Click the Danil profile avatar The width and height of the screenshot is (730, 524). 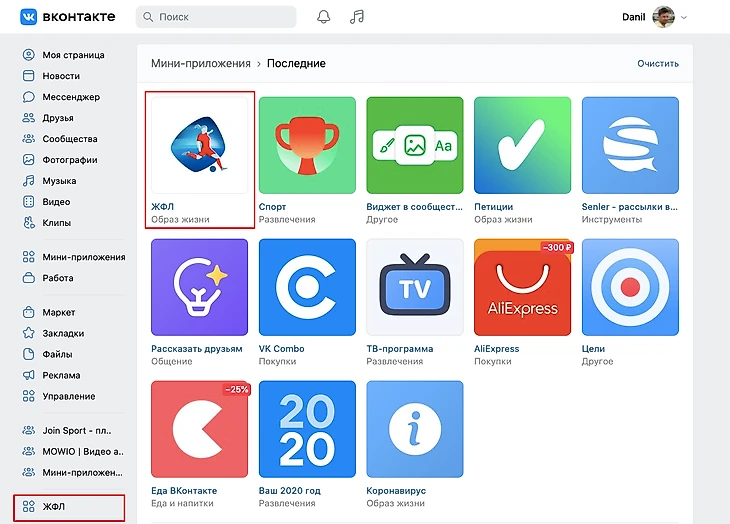tap(663, 17)
